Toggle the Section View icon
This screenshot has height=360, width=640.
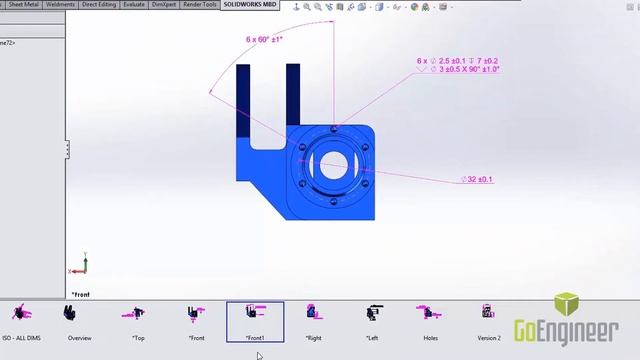coord(340,7)
